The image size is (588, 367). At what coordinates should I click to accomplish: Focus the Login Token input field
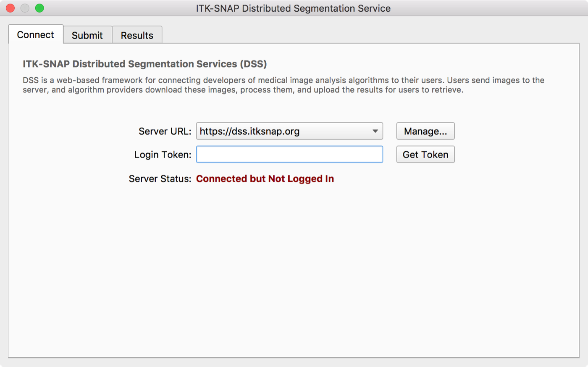pos(289,155)
